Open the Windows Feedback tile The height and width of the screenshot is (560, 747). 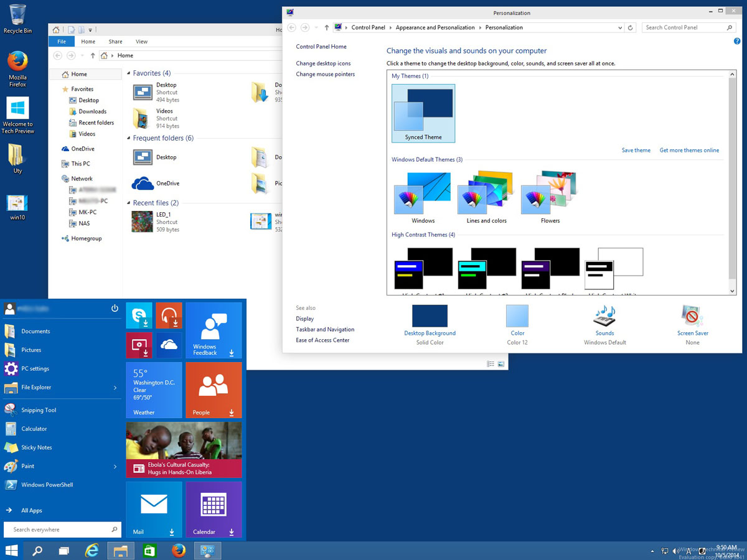214,330
